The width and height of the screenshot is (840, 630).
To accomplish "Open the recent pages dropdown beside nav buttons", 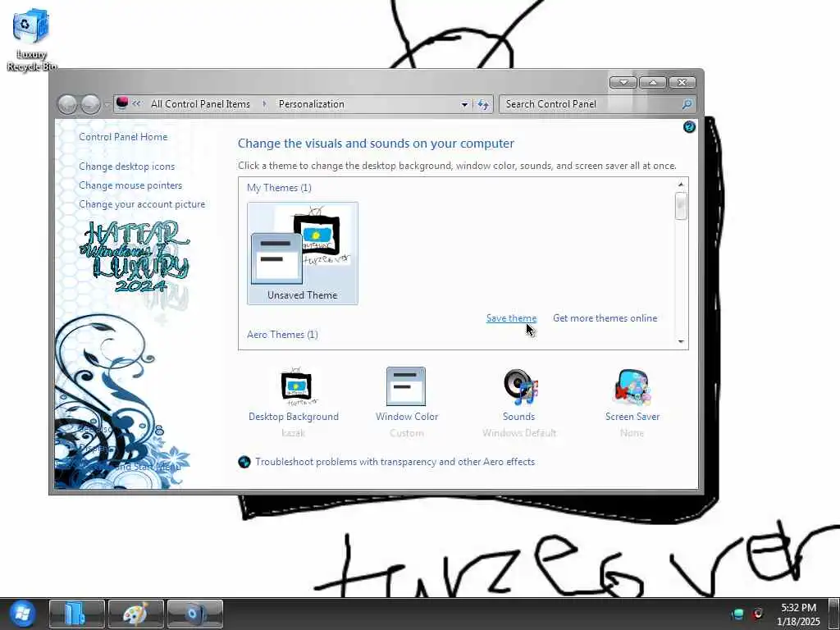I will 107,104.
